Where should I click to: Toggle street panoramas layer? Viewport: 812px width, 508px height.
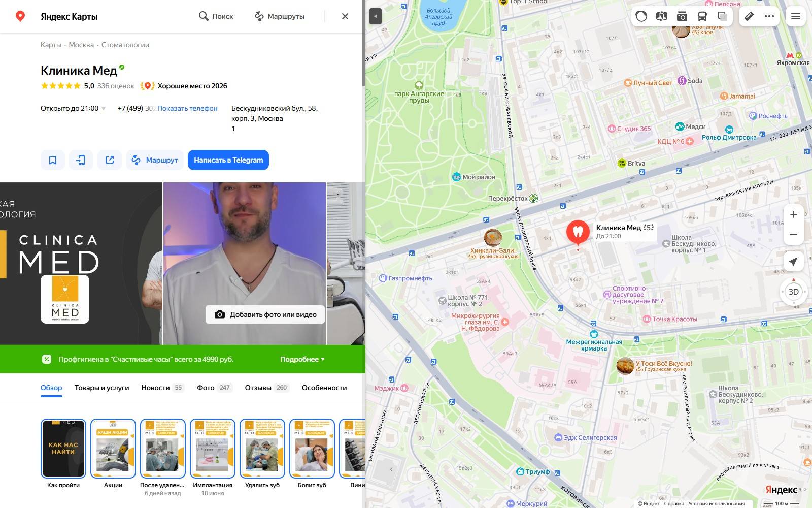point(661,16)
